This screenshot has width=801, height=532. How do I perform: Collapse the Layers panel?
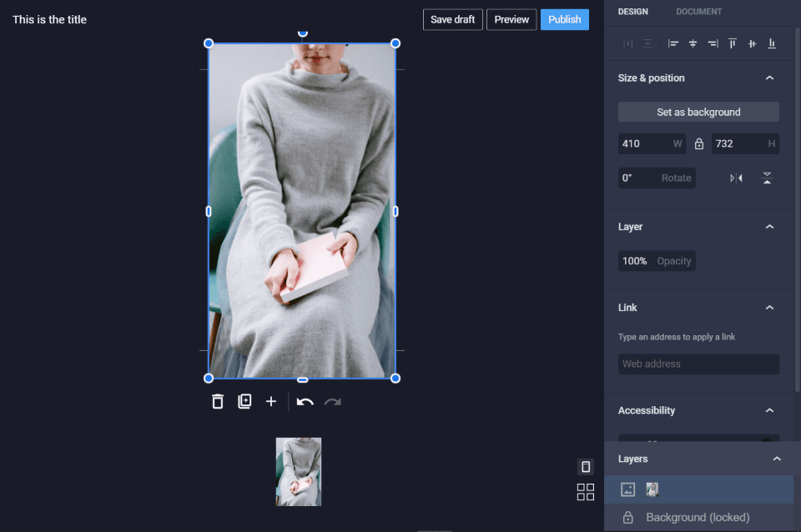[x=777, y=459]
